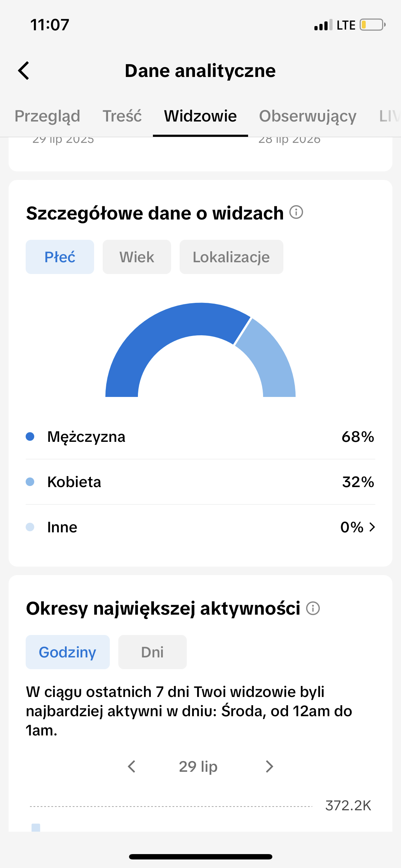
Task: Select the Widzowie tab
Action: point(200,116)
